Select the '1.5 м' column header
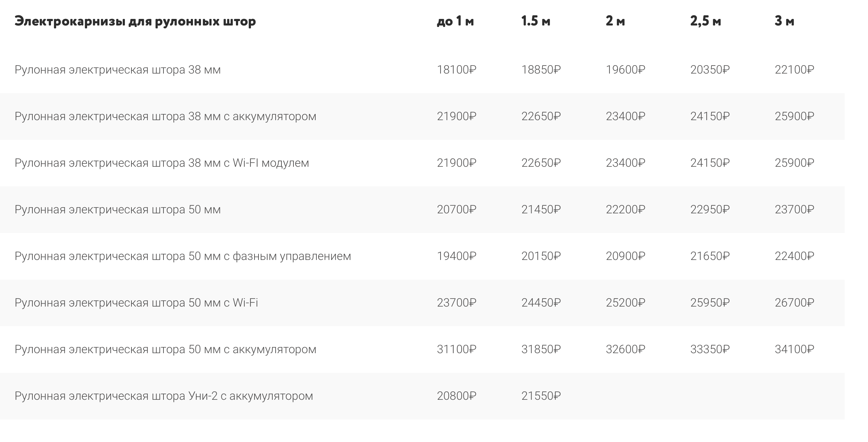 (536, 21)
